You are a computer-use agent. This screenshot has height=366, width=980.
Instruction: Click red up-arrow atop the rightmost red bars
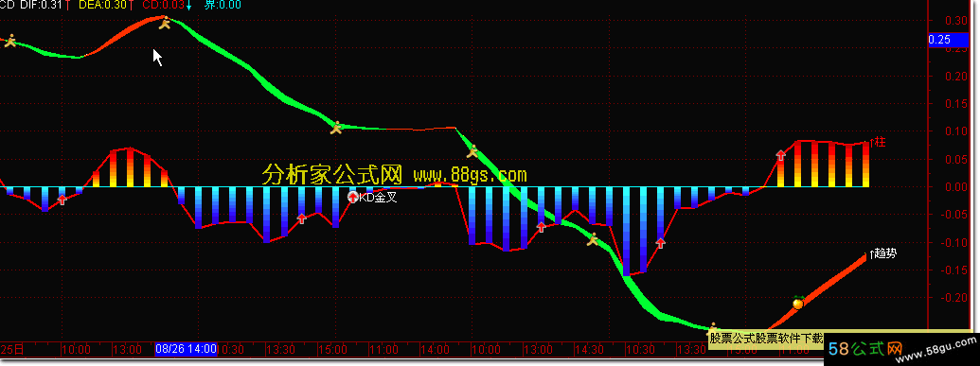tap(780, 155)
